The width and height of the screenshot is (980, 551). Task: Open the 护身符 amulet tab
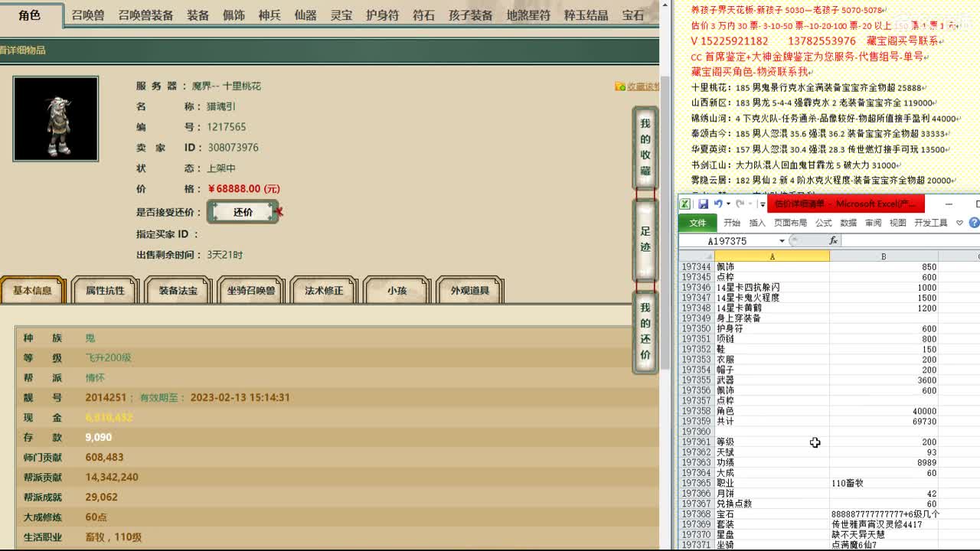pyautogui.click(x=382, y=15)
